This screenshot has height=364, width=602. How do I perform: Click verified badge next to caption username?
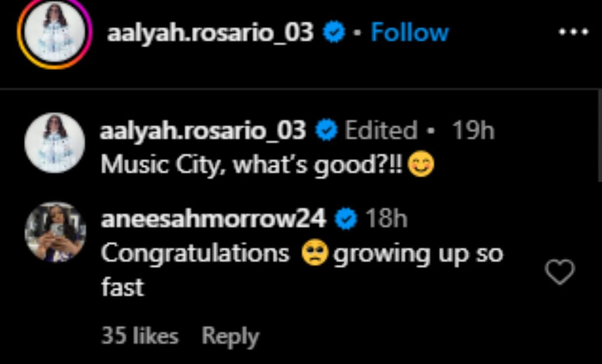(327, 131)
